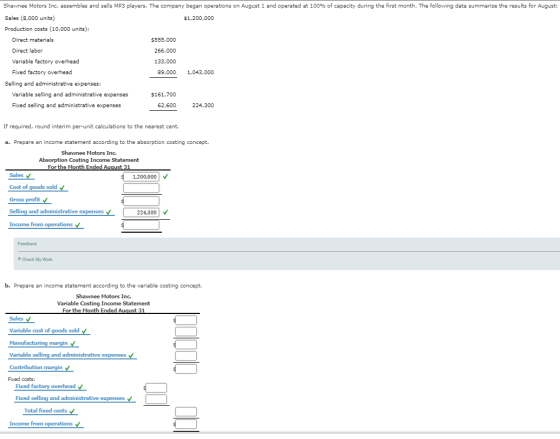The image size is (560, 439).
Task: Click Variable cost of goods sold amount field
Action: (186, 332)
